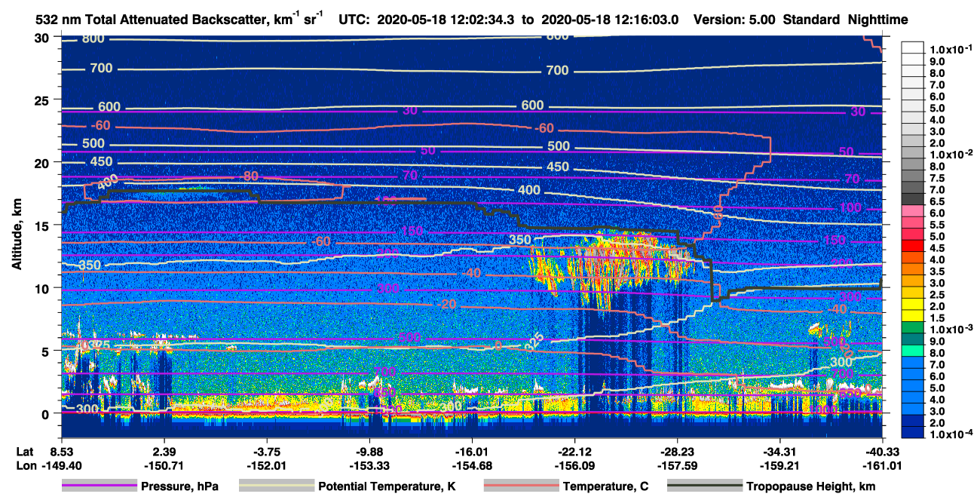Click altitude axis tick '15'
The height and width of the screenshot is (503, 980).
click(x=44, y=225)
